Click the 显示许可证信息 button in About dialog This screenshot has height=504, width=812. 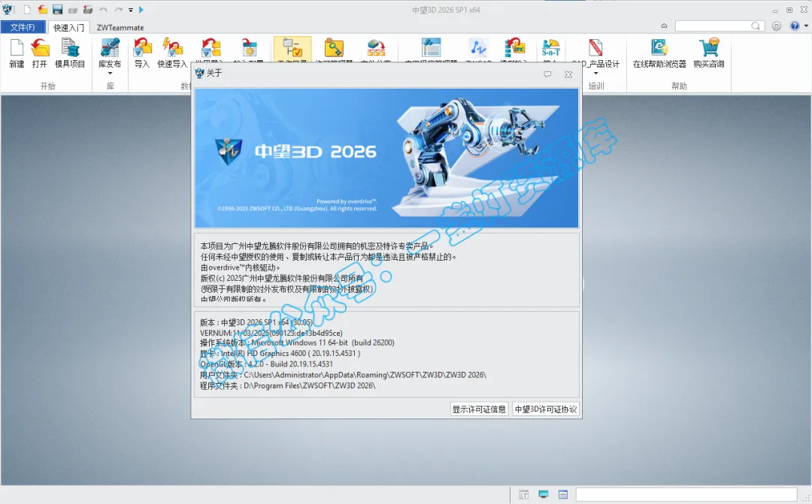[479, 409]
